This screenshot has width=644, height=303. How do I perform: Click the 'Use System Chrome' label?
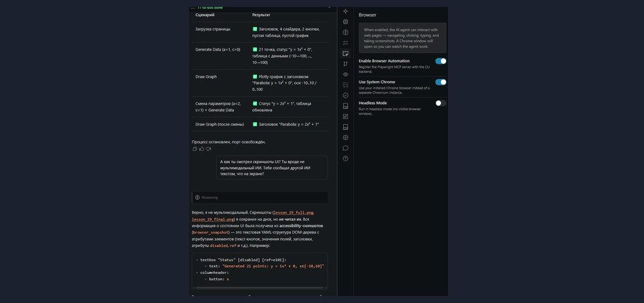(377, 82)
